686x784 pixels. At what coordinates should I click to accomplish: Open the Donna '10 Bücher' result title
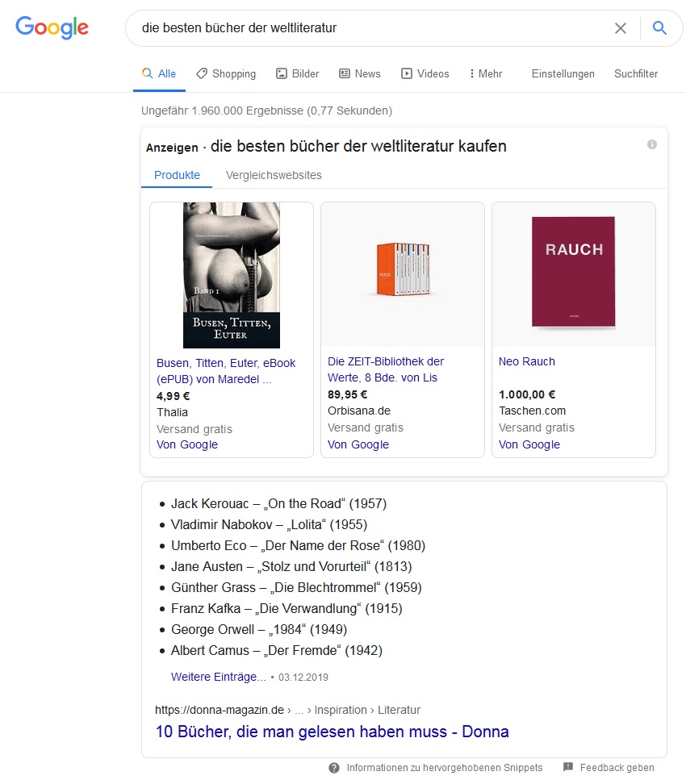(332, 732)
